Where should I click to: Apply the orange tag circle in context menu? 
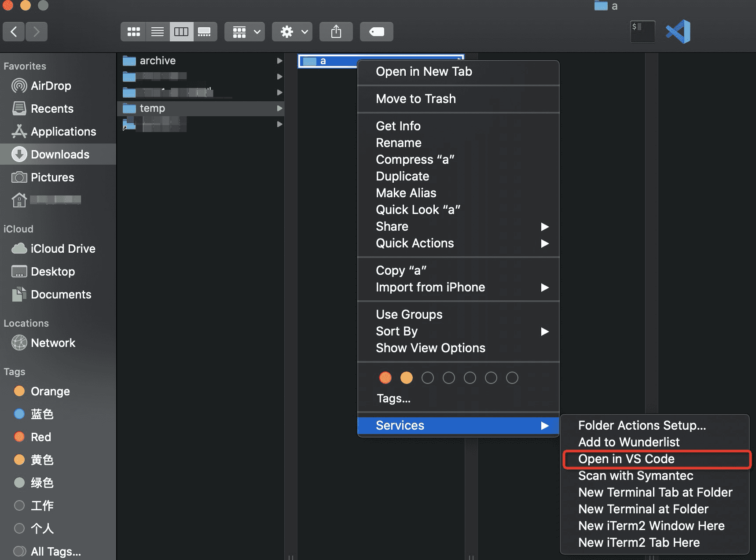pyautogui.click(x=407, y=378)
